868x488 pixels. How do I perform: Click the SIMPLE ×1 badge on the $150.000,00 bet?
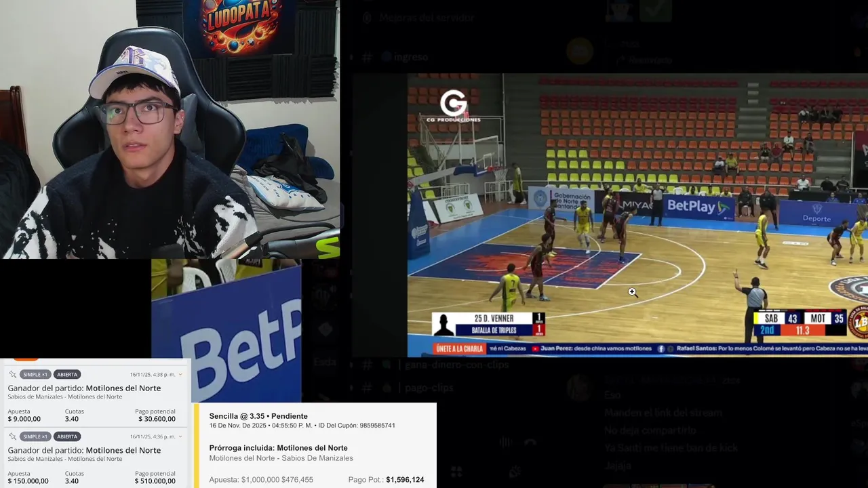coord(35,436)
